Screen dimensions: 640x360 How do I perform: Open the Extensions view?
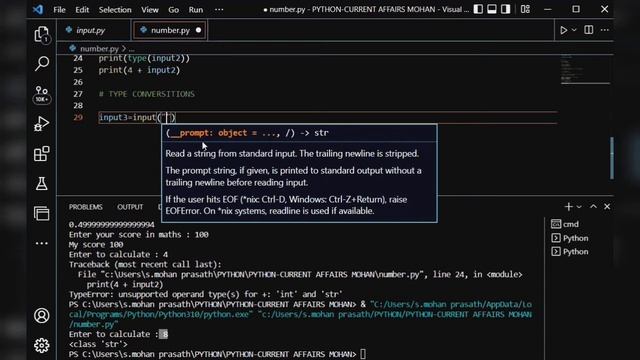pyautogui.click(x=42, y=154)
